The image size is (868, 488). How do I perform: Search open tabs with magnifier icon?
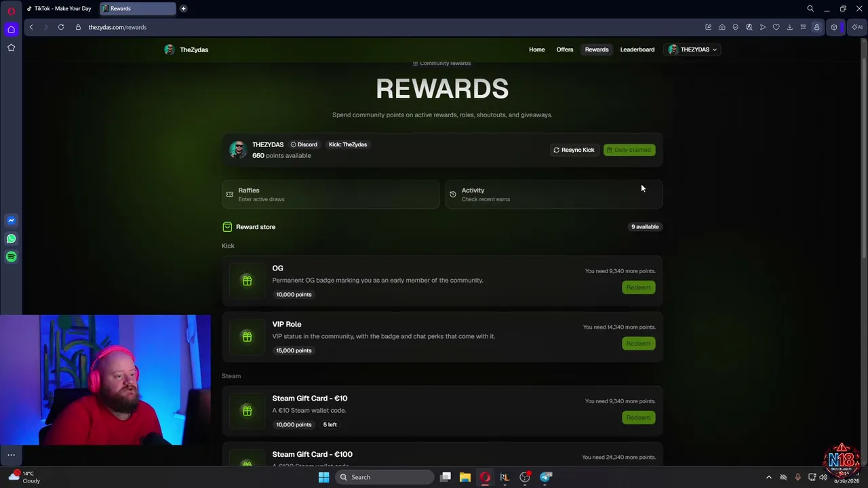(810, 9)
